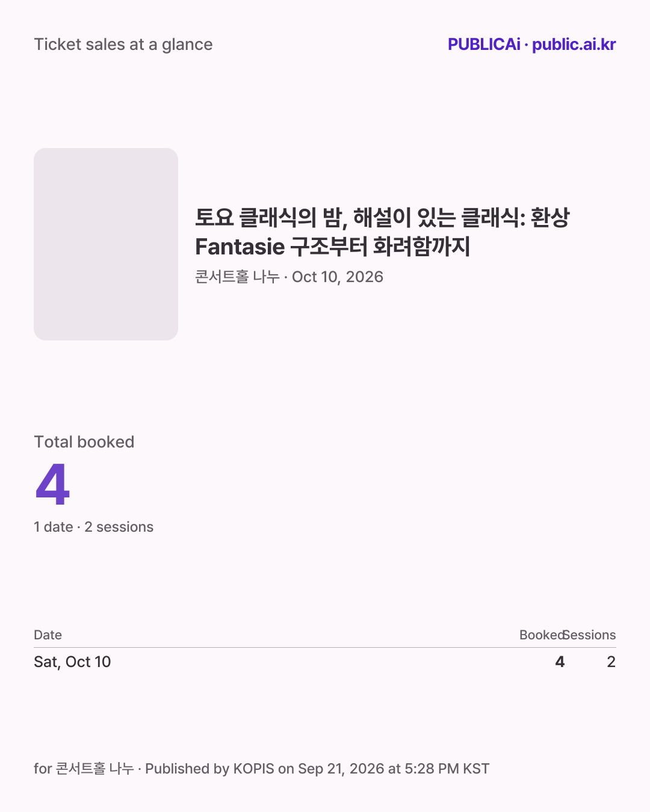This screenshot has width=650, height=812.
Task: Click the Fantasie second title line
Action: pyautogui.click(x=333, y=247)
